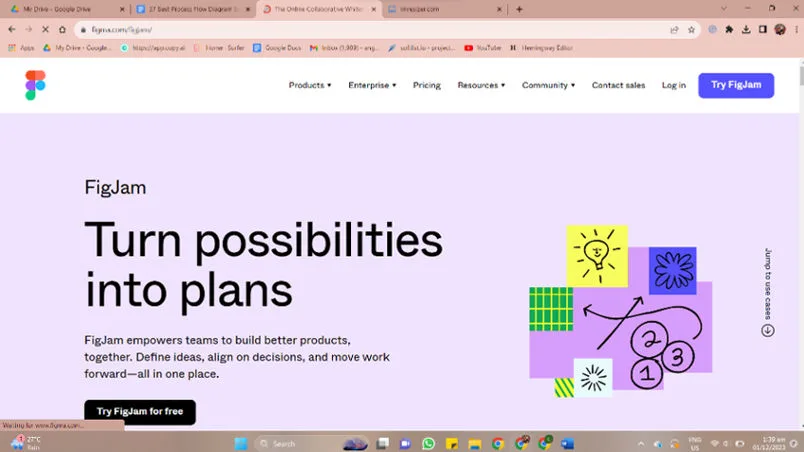This screenshot has height=452, width=804.
Task: Open the Extensions puzzle icon
Action: (729, 30)
